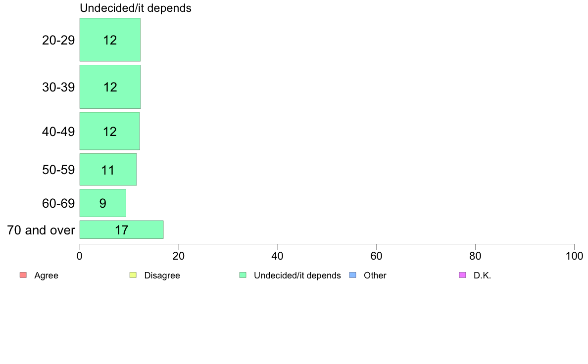Image resolution: width=588 pixels, height=364 pixels.
Task: Click the 70 and over axis label
Action: (x=41, y=230)
